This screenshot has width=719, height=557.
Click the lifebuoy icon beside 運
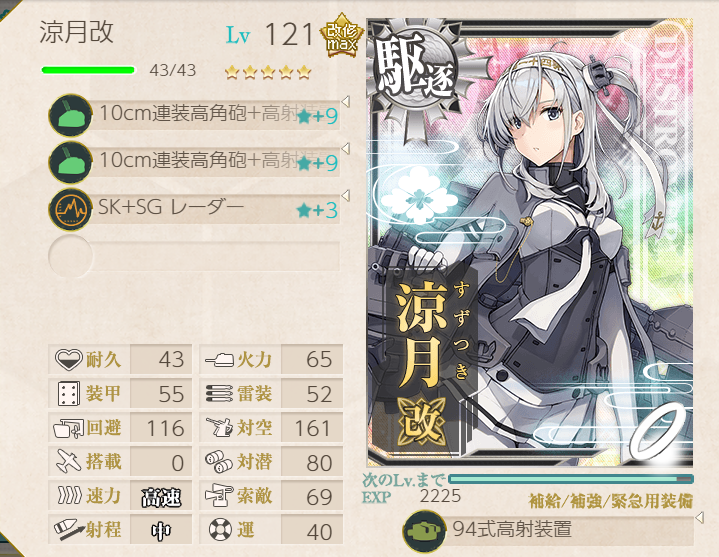[x=220, y=530]
